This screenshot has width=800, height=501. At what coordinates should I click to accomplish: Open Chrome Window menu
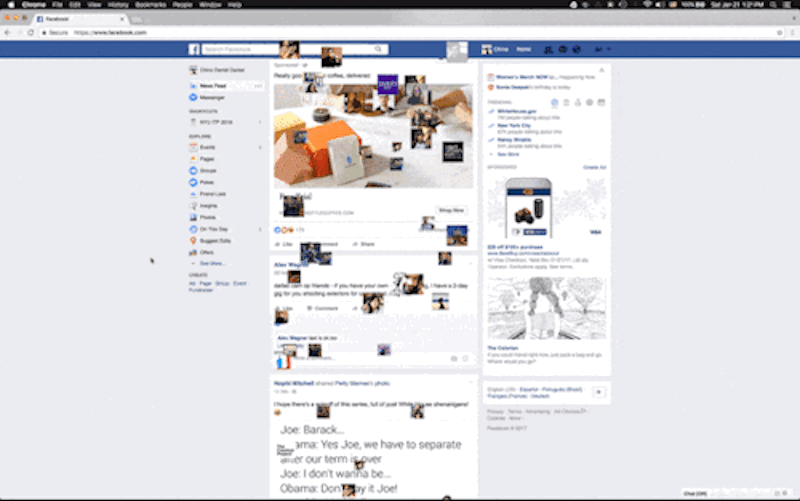click(210, 5)
